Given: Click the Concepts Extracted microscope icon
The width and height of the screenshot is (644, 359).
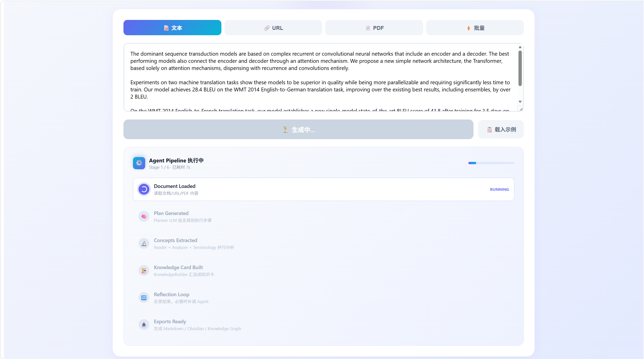Looking at the screenshot, I should click(144, 244).
